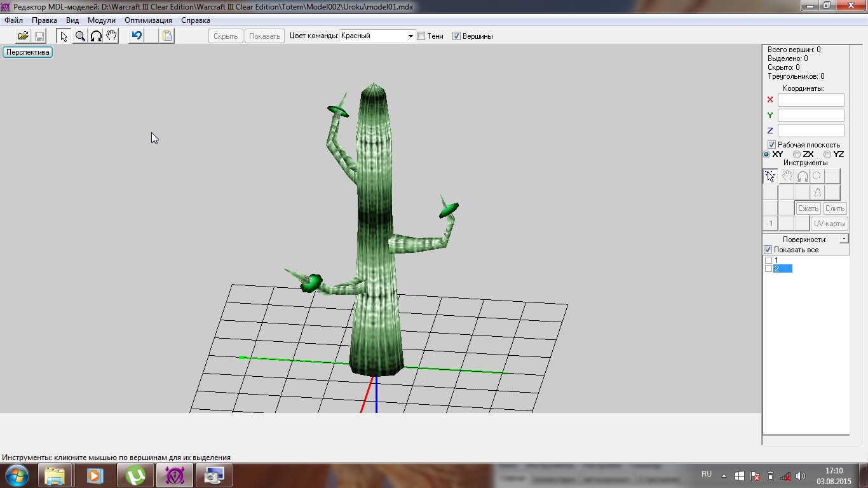Open the Start menu
868x488 pixels.
click(17, 475)
